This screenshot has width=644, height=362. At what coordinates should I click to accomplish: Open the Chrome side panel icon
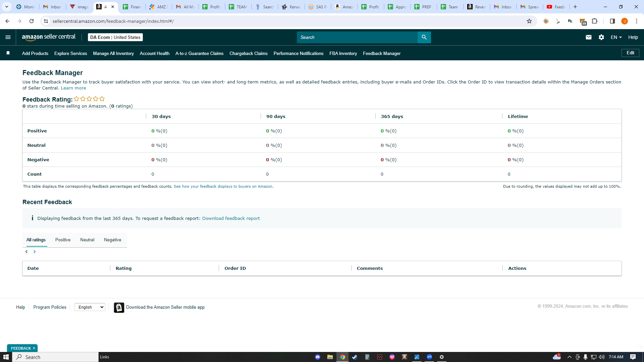tap(612, 21)
